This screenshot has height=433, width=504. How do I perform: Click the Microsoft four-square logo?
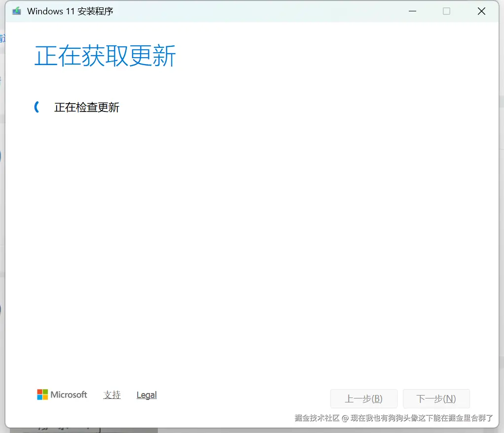click(41, 395)
